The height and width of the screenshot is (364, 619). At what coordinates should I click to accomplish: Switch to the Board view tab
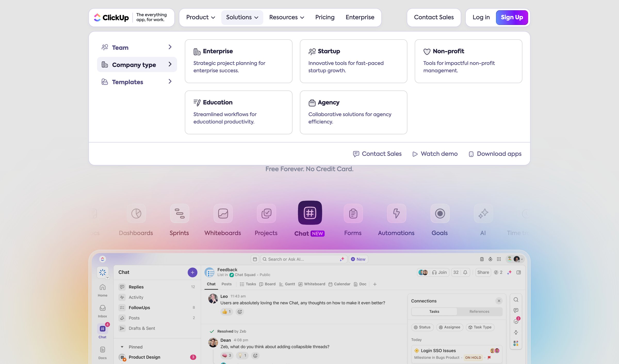coord(267,284)
